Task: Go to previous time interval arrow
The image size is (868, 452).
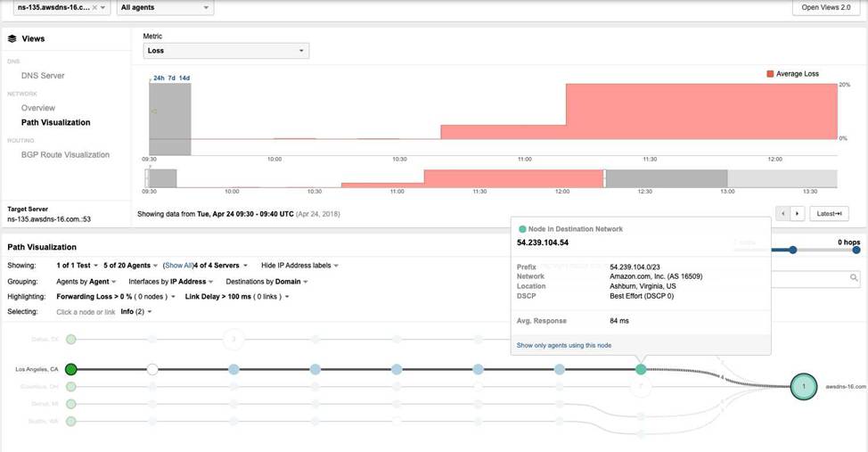Action: tap(783, 214)
